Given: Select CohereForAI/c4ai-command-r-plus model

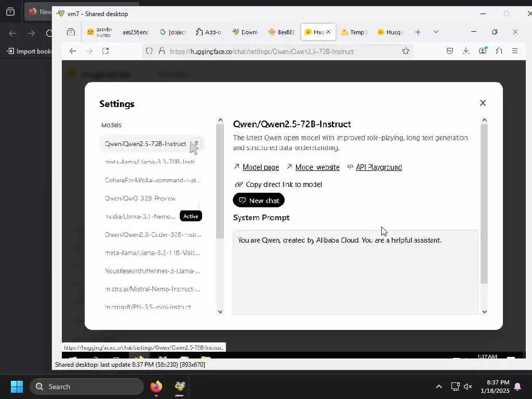Looking at the screenshot, I should [x=153, y=180].
